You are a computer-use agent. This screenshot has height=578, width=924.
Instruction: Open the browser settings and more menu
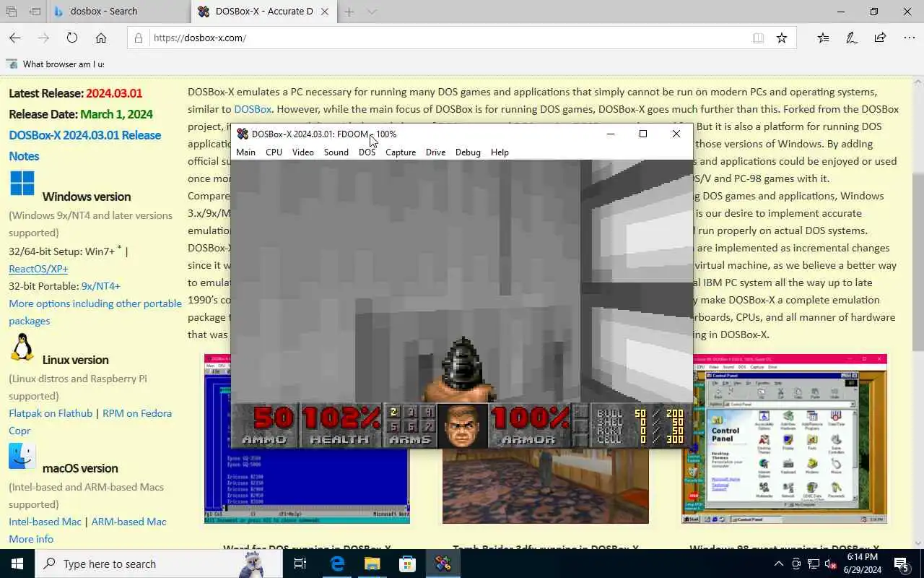908,38
